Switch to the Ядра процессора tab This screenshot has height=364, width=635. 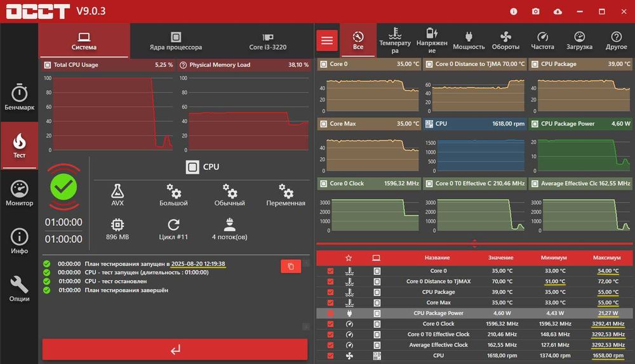[x=176, y=41]
